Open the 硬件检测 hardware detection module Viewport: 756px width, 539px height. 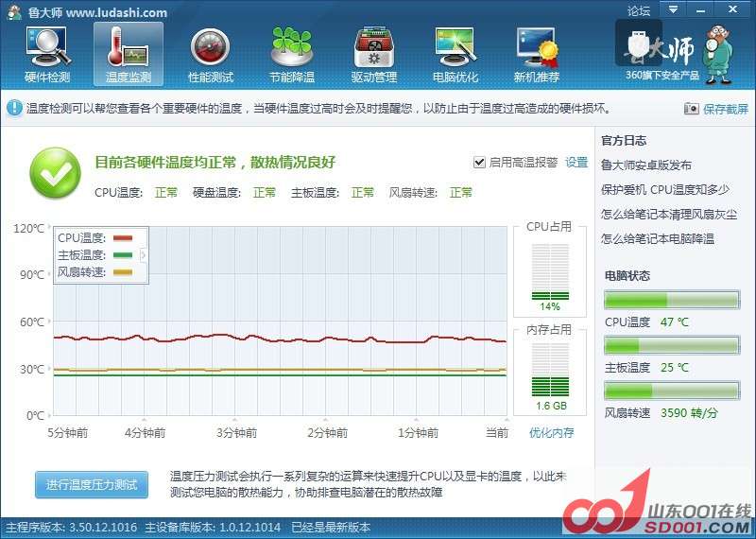pos(48,55)
